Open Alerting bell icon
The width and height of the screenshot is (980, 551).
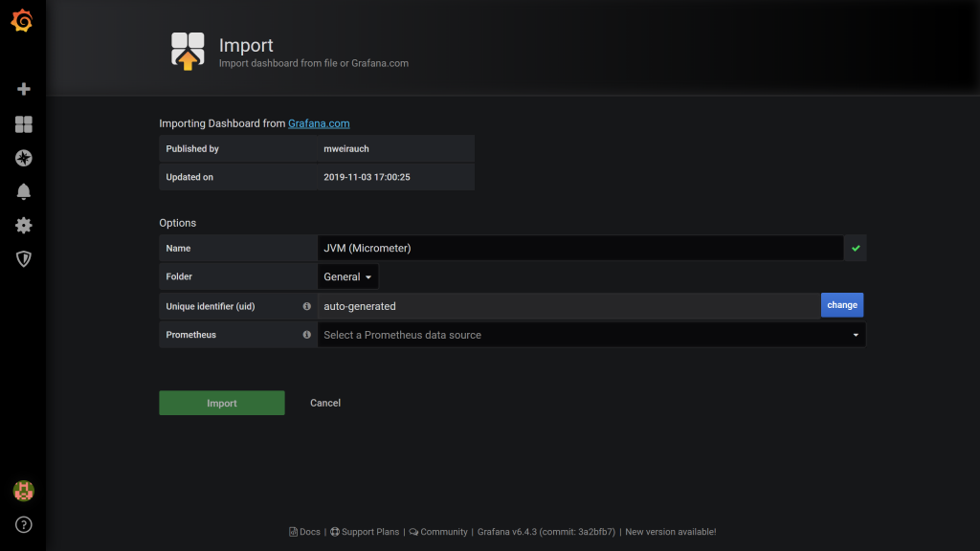pyautogui.click(x=24, y=191)
